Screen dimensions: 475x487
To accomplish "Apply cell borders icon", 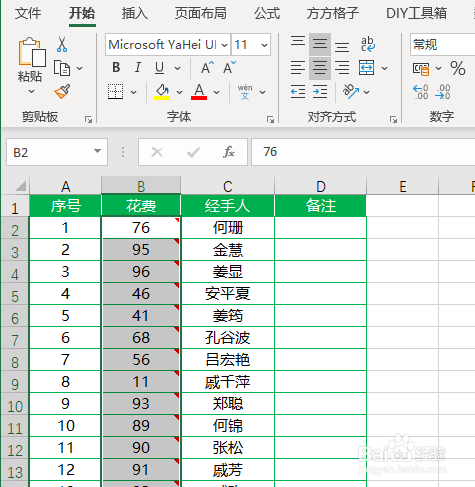I will click(x=115, y=91).
